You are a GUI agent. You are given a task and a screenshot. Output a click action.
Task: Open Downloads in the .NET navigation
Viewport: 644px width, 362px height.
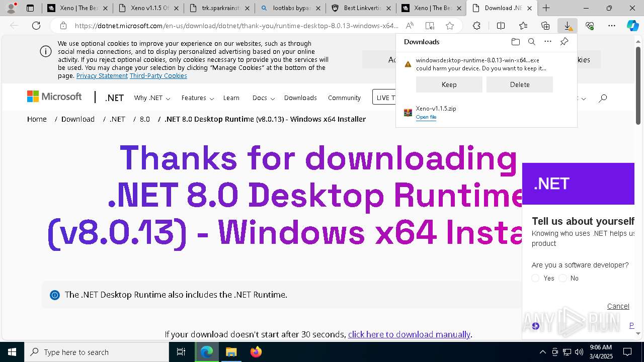coord(300,98)
